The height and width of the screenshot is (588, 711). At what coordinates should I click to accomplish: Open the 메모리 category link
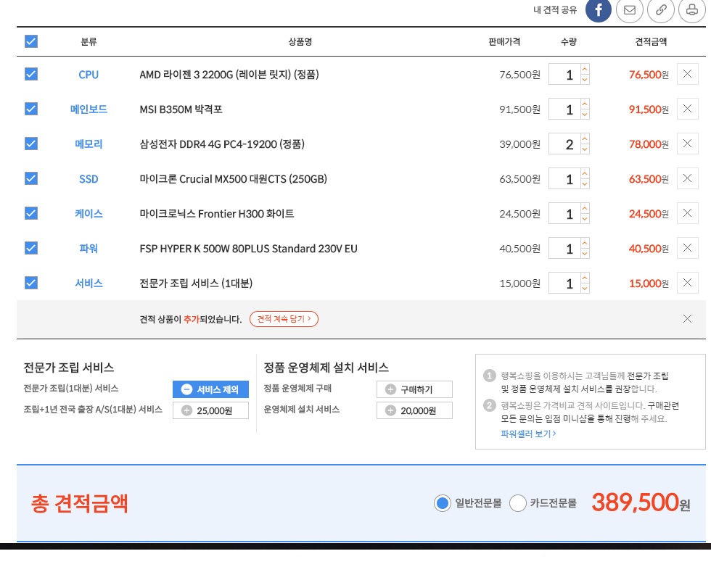[x=89, y=144]
